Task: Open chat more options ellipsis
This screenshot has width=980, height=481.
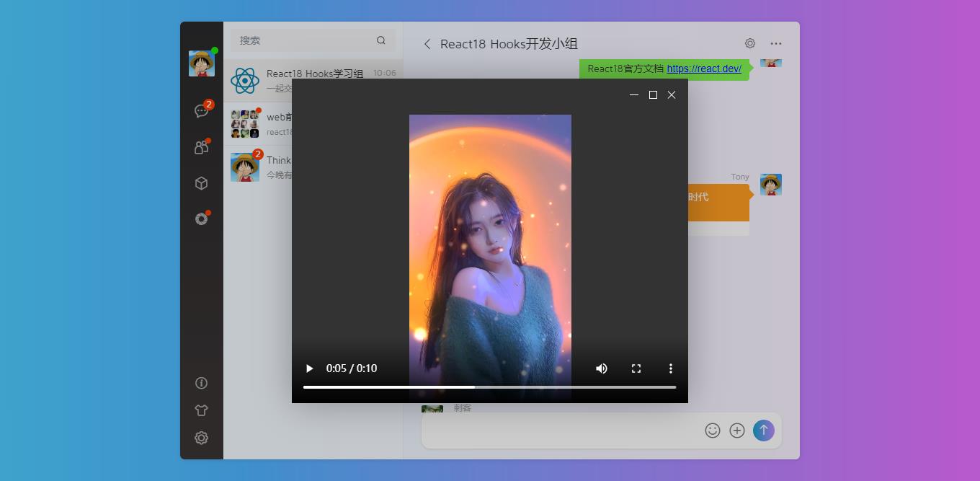Action: [775, 44]
